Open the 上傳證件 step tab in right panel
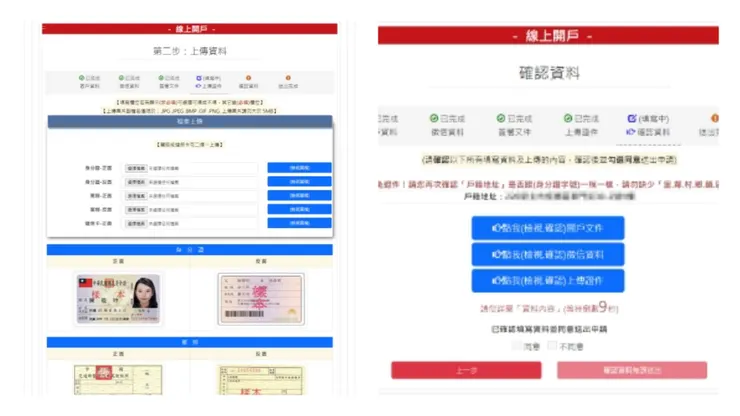The image size is (740, 416). pyautogui.click(x=581, y=125)
